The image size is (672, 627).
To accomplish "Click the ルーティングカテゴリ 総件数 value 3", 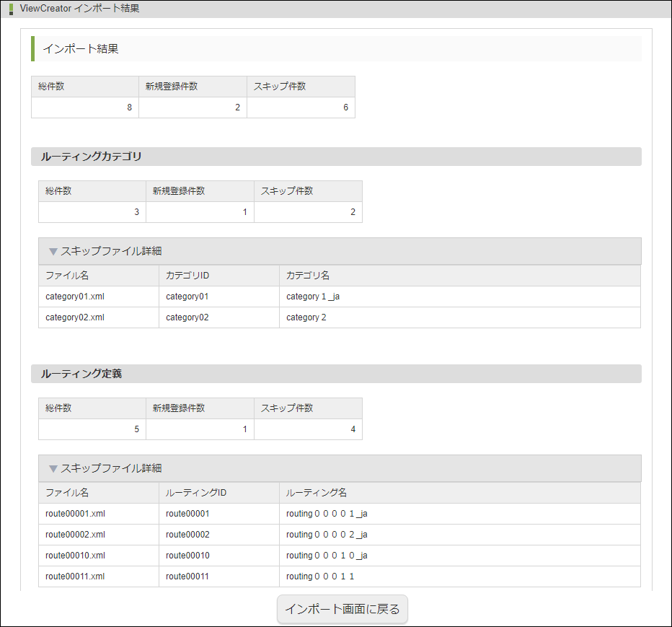I will [92, 212].
